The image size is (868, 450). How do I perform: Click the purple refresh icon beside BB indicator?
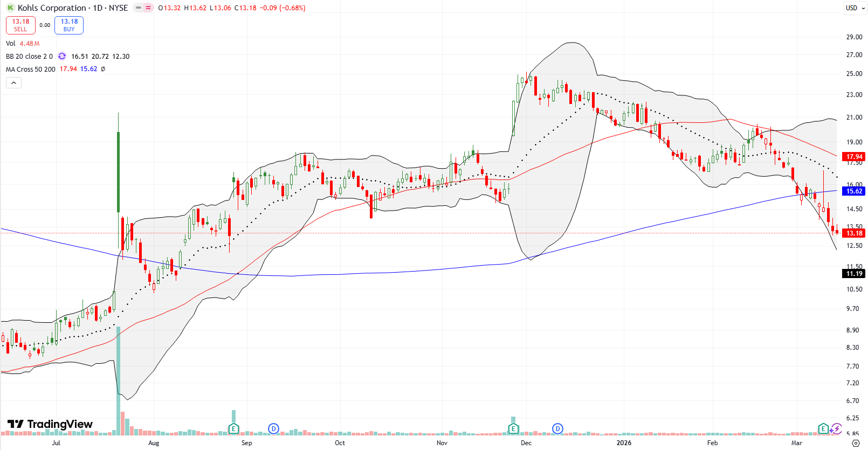click(62, 56)
